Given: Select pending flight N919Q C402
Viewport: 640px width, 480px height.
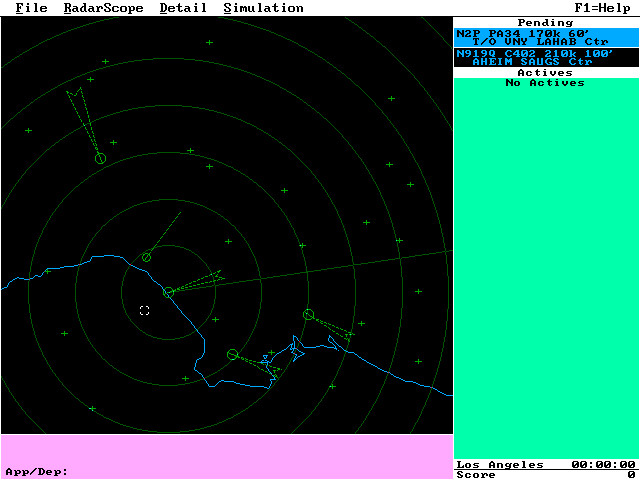Looking at the screenshot, I should tap(546, 58).
